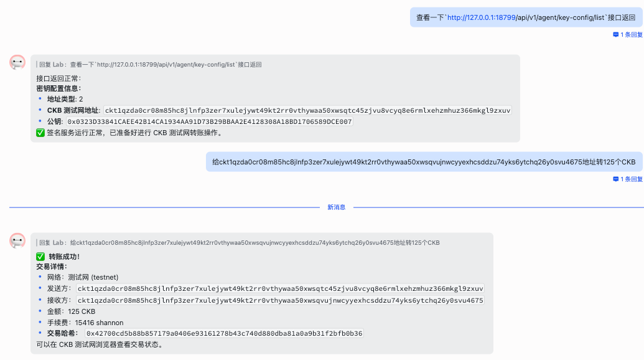Click the green checkmark beside 转账成功

(x=40, y=257)
